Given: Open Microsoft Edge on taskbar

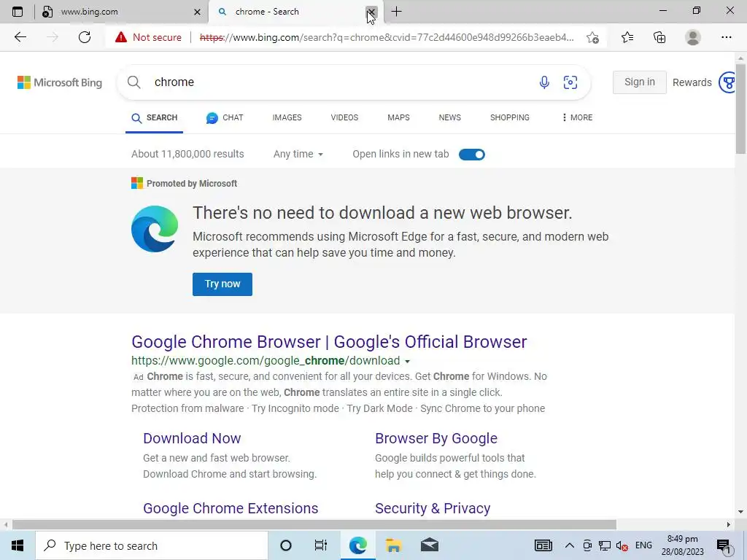Looking at the screenshot, I should (x=357, y=545).
